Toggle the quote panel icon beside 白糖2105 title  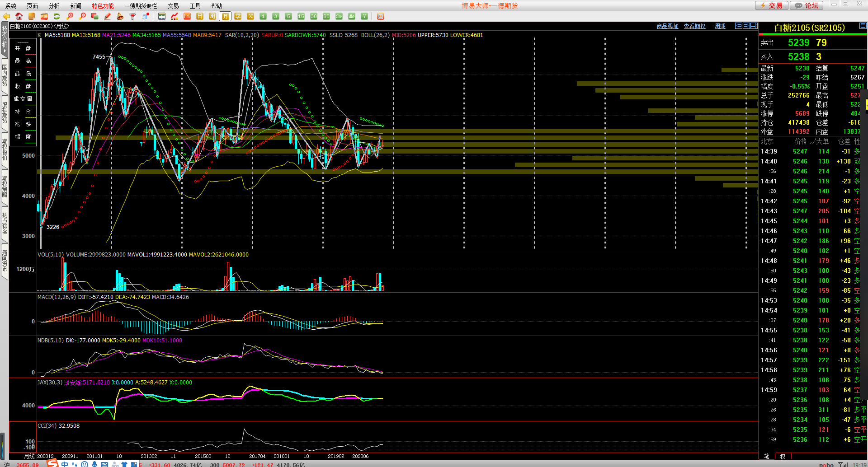pos(863,26)
